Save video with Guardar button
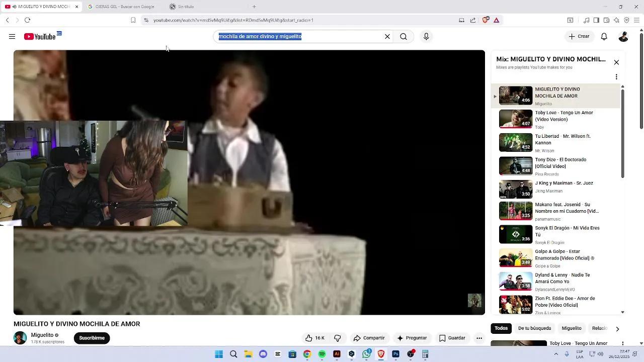 452,338
